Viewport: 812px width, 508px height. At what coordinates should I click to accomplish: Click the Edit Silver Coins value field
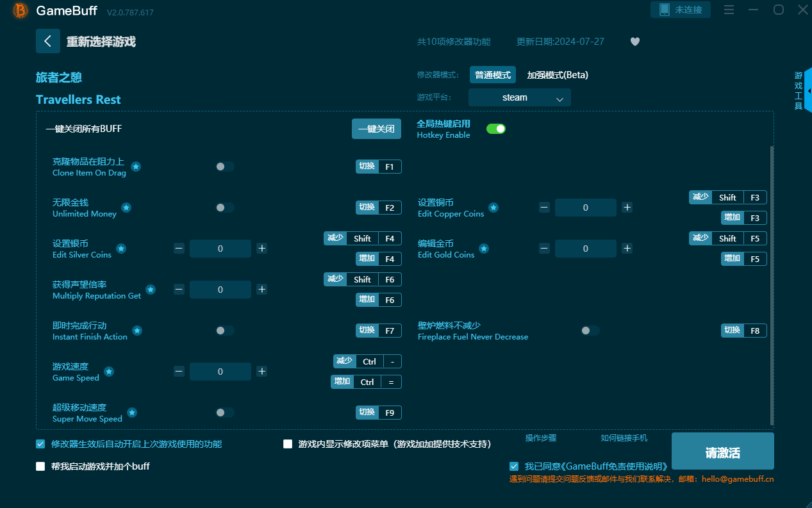click(x=220, y=249)
